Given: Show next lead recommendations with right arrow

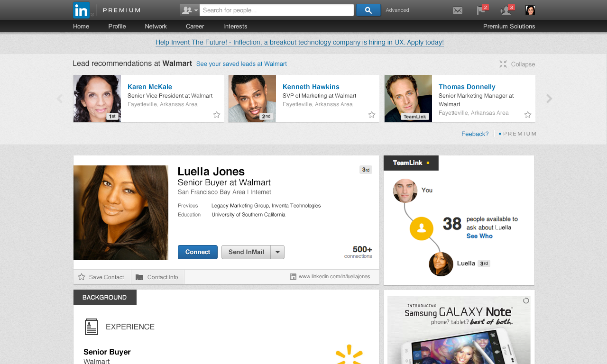Looking at the screenshot, I should pos(549,99).
